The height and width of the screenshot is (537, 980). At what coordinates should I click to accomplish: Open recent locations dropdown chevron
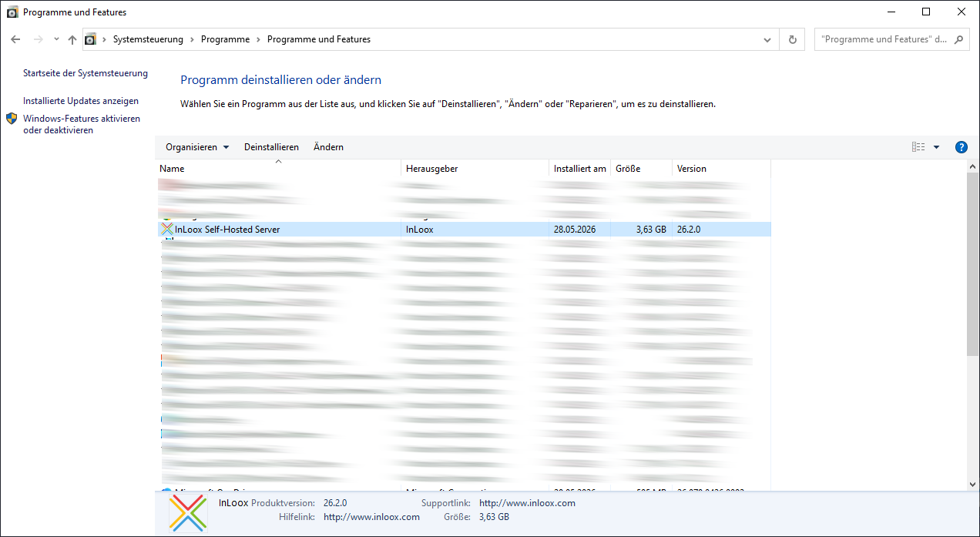coord(57,39)
